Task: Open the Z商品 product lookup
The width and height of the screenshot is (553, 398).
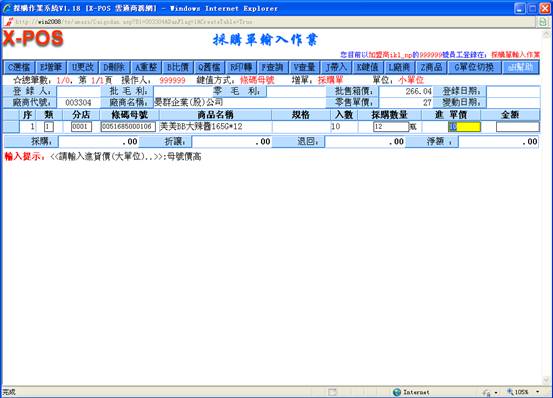Action: pyautogui.click(x=431, y=67)
